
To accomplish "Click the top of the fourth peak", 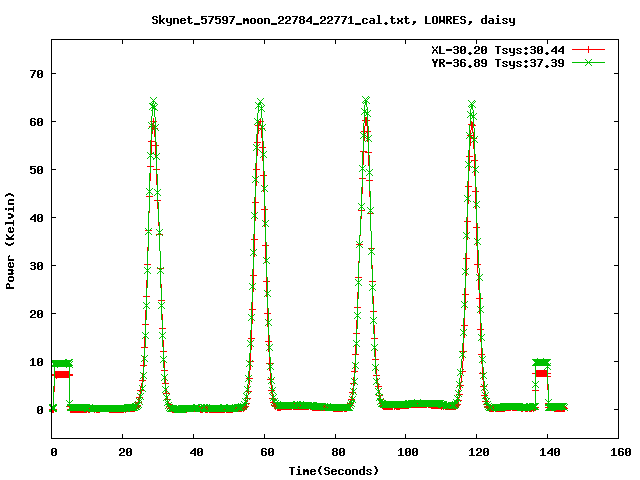I will (472, 102).
